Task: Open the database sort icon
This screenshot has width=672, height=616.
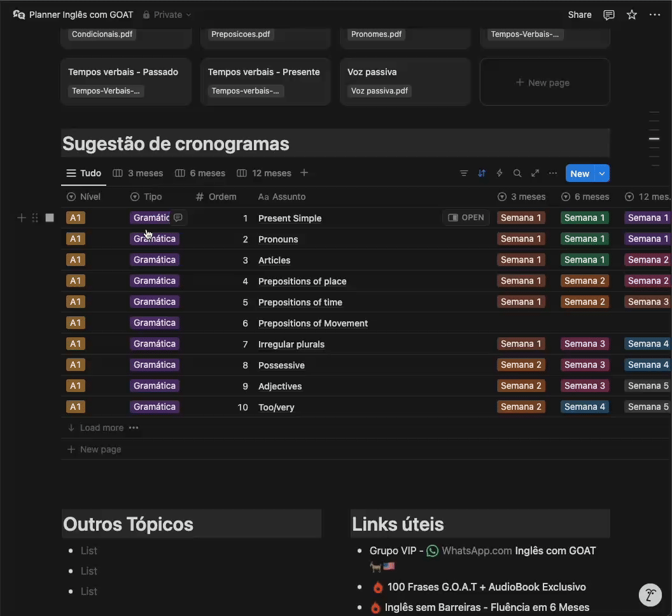Action: point(482,173)
